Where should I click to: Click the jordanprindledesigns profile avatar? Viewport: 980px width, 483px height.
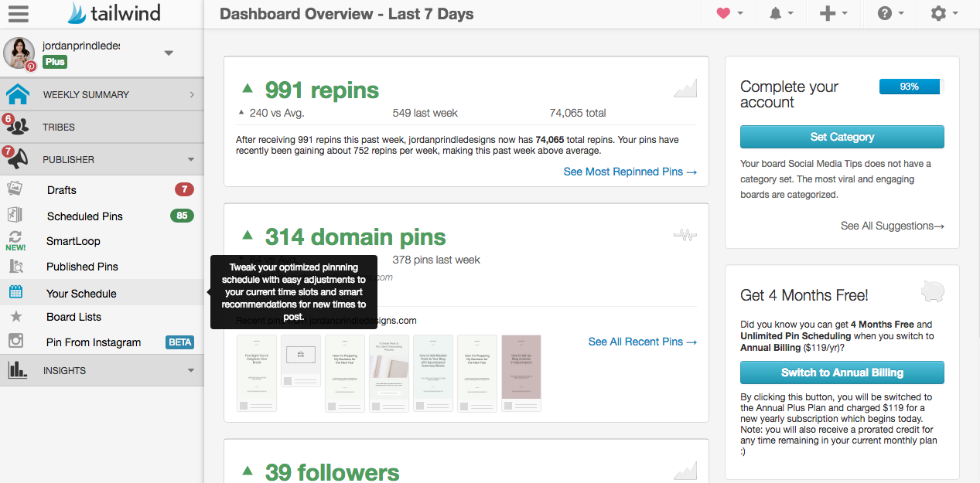point(19,53)
